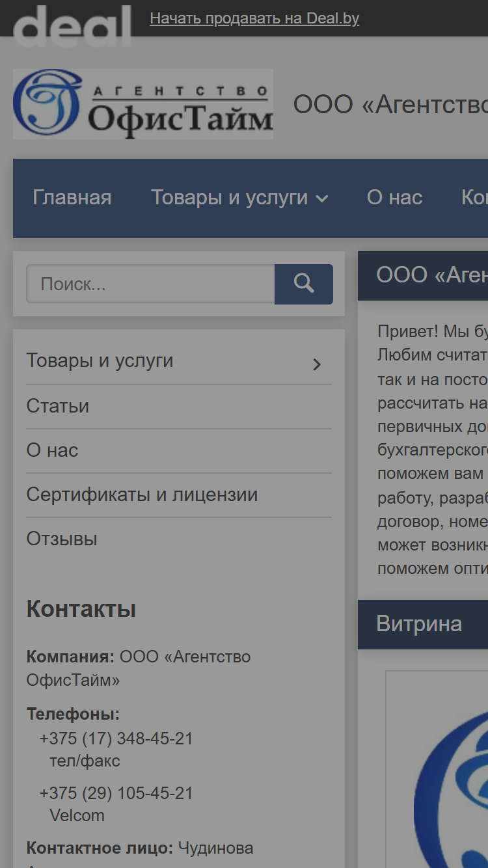The height and width of the screenshot is (868, 488).
Task: Open Товары и услуги in sidebar
Action: 100,360
